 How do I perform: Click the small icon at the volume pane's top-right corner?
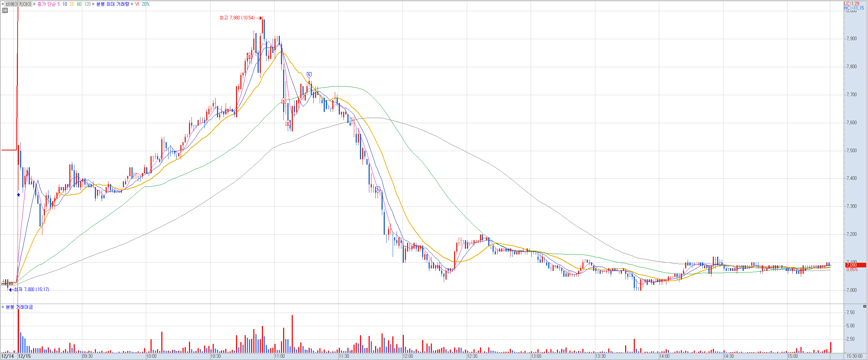(x=865, y=306)
